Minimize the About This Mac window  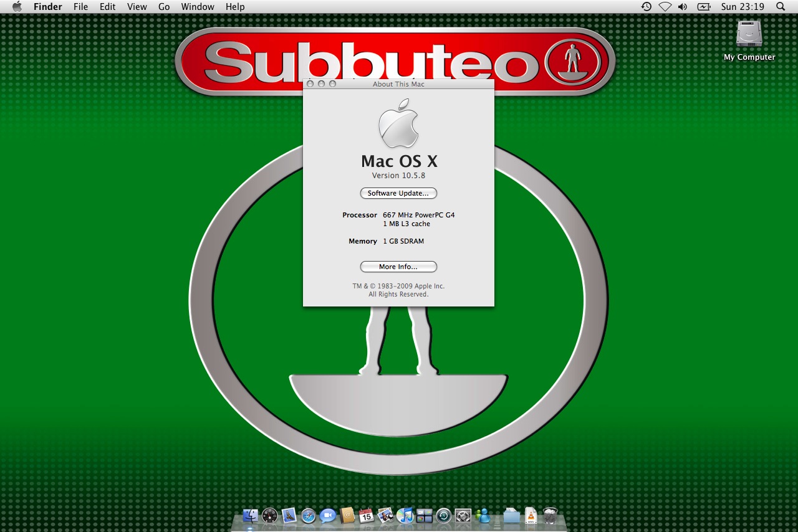pyautogui.click(x=321, y=83)
